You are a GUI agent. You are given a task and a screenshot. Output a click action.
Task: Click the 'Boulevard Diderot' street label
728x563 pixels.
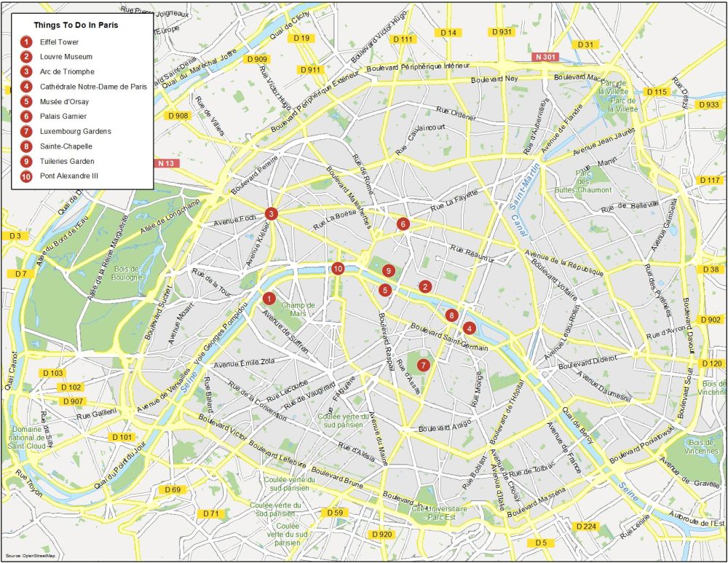click(x=587, y=362)
